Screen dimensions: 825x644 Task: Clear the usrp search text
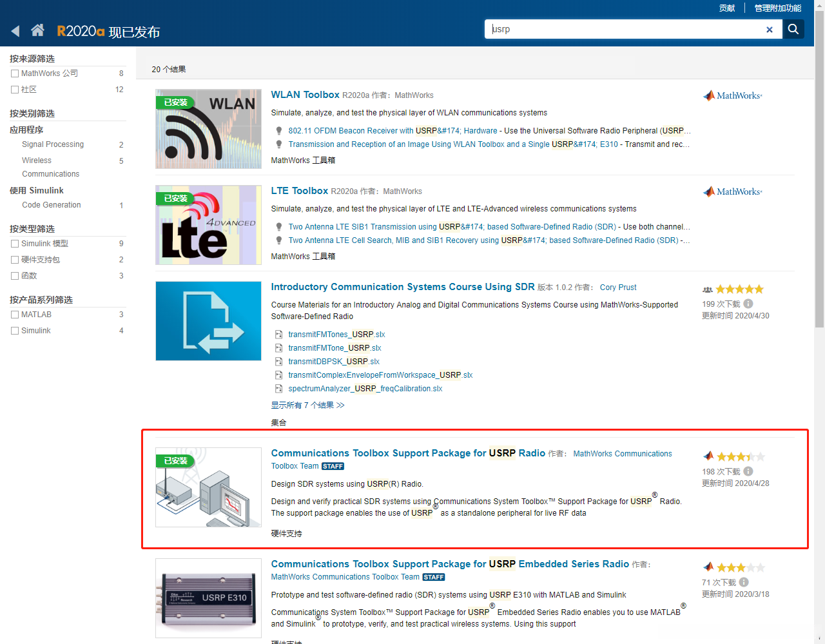pos(769,30)
